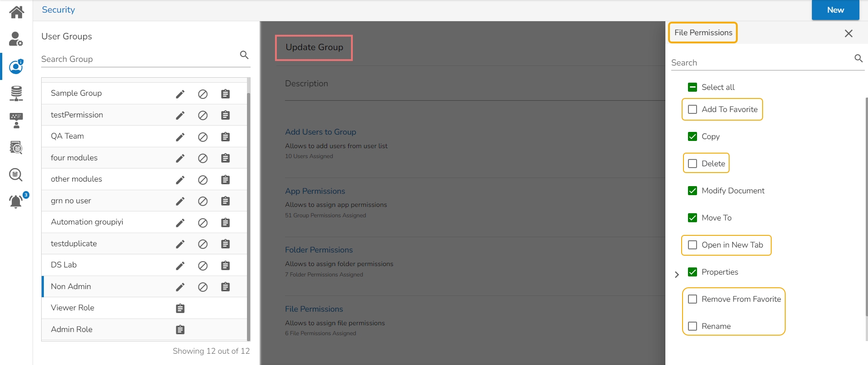Open clipboard icon for QA Team
The height and width of the screenshot is (365, 868).
point(225,137)
